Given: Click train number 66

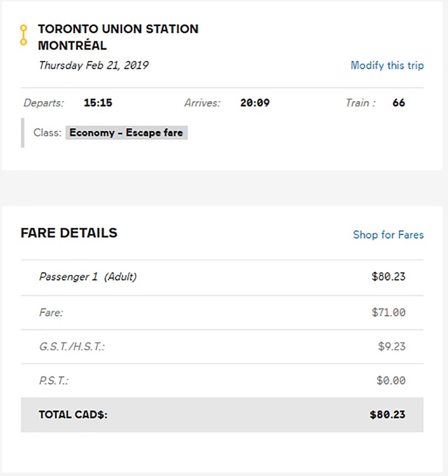Looking at the screenshot, I should [399, 103].
